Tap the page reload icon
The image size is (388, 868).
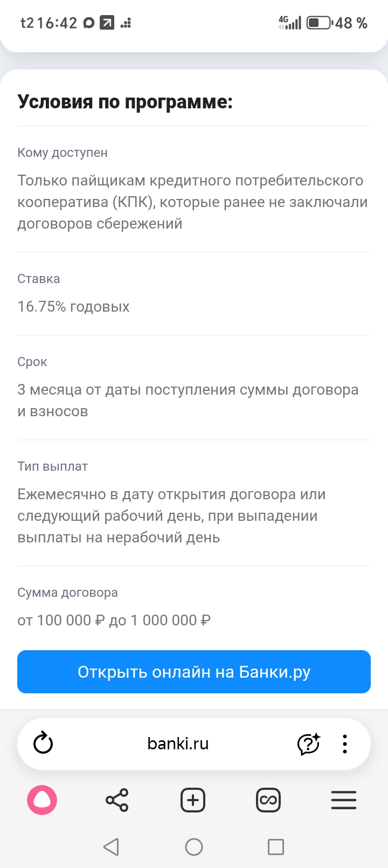click(x=43, y=744)
